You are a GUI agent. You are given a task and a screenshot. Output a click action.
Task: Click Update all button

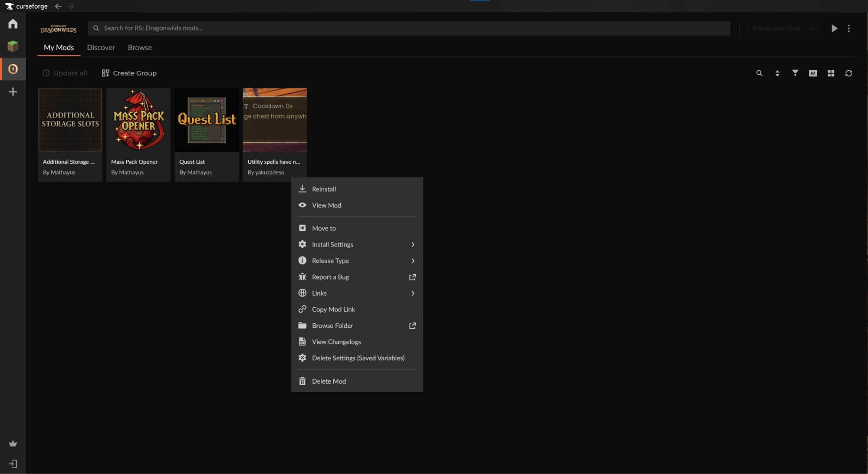(x=65, y=73)
